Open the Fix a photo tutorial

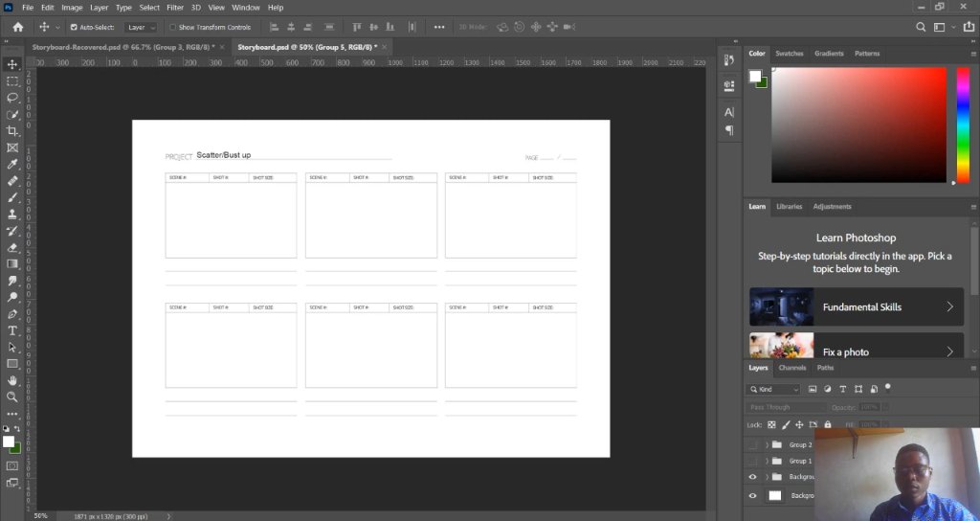pos(857,345)
